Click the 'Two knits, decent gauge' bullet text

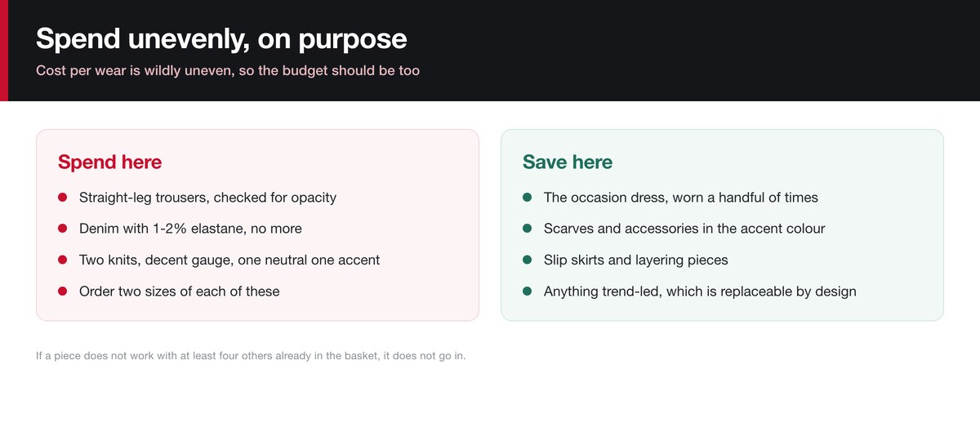pos(229,260)
